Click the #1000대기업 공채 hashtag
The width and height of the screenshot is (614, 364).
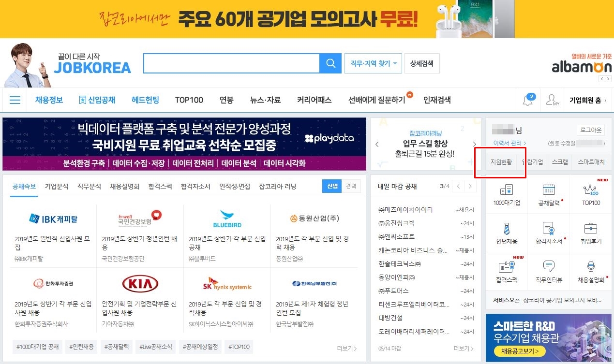coord(37,347)
